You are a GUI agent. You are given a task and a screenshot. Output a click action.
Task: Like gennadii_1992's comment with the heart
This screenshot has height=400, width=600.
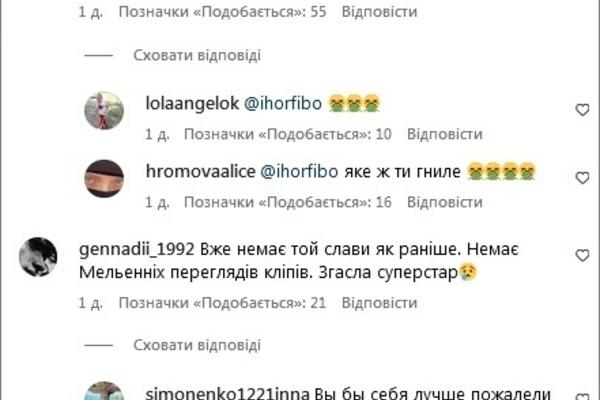[582, 255]
